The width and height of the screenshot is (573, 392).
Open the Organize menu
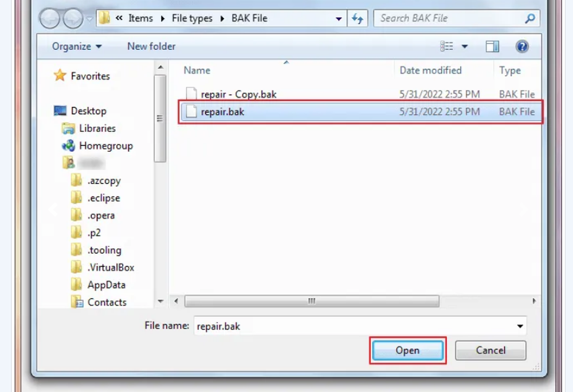(77, 46)
